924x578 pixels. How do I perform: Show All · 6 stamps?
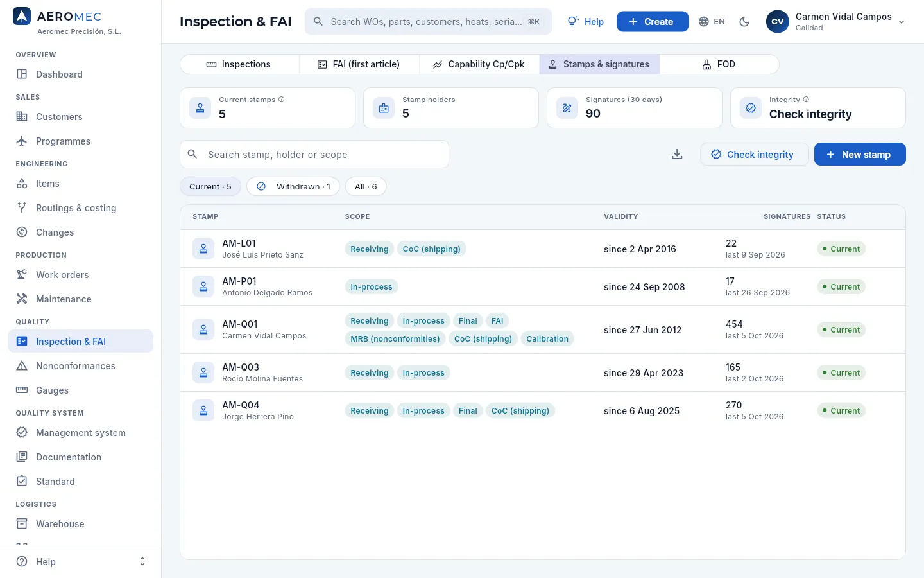tap(366, 186)
